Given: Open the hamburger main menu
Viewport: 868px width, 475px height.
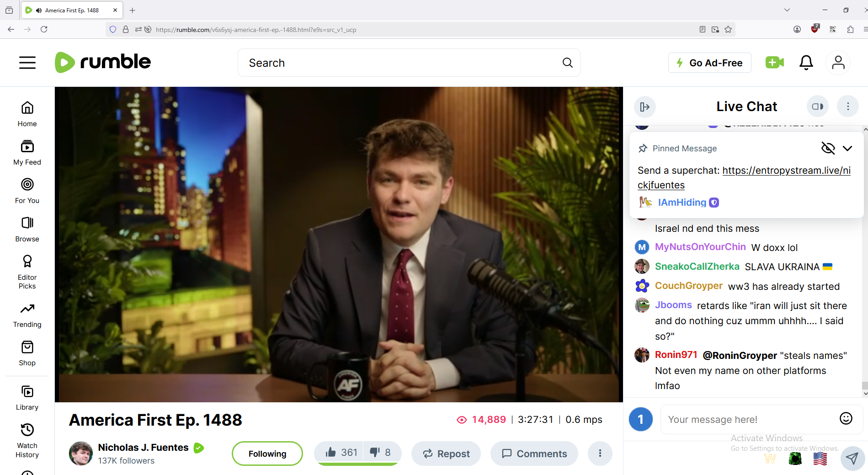Looking at the screenshot, I should point(27,63).
